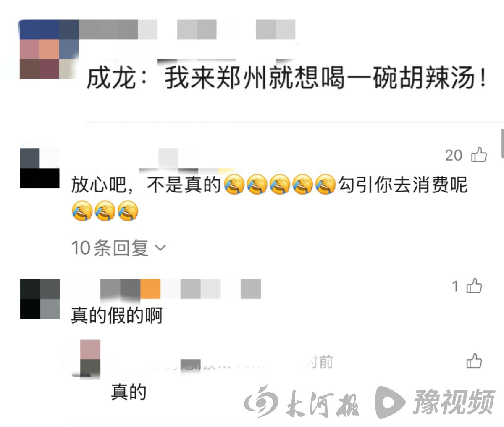Image resolution: width=504 pixels, height=427 pixels.
Task: Select the comment text '放心吧,不是真的'
Action: coord(146,185)
